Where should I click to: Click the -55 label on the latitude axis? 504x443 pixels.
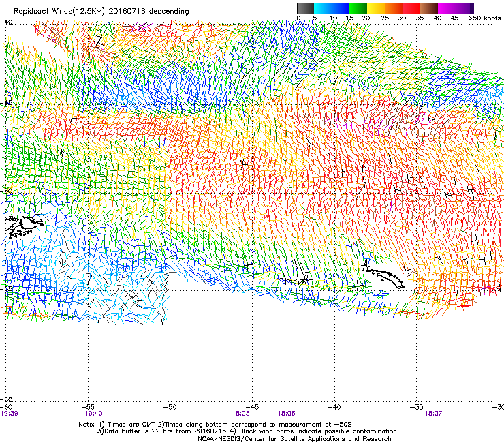tap(6, 288)
